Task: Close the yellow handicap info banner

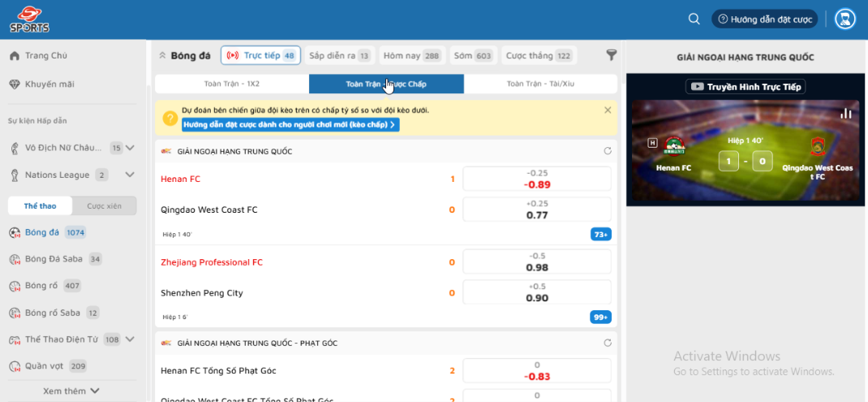Action: 608,110
